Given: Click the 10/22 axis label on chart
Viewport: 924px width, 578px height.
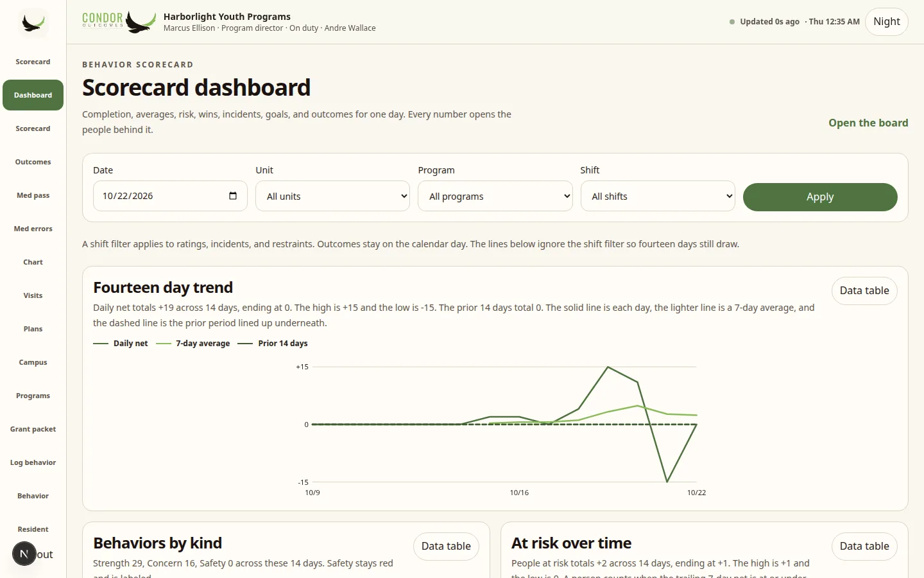Looking at the screenshot, I should click(696, 493).
